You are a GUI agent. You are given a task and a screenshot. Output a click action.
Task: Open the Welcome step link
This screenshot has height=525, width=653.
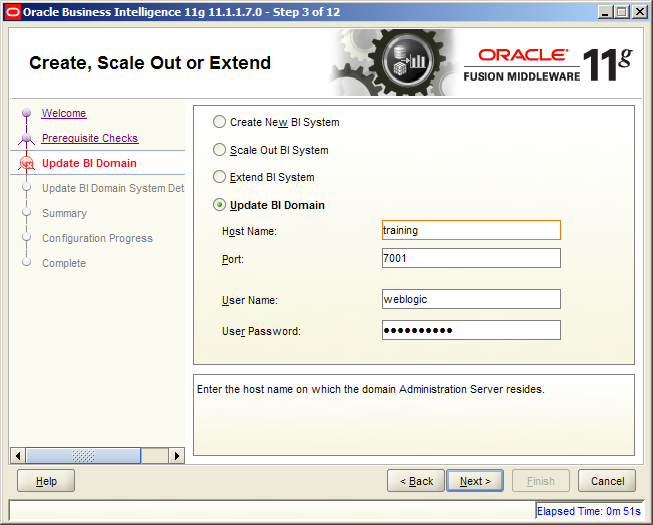[64, 114]
